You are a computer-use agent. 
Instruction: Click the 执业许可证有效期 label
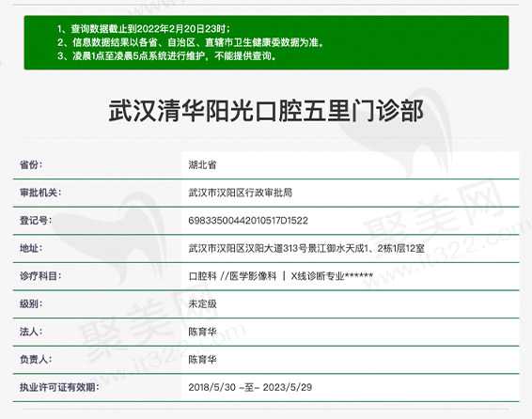pyautogui.click(x=59, y=387)
